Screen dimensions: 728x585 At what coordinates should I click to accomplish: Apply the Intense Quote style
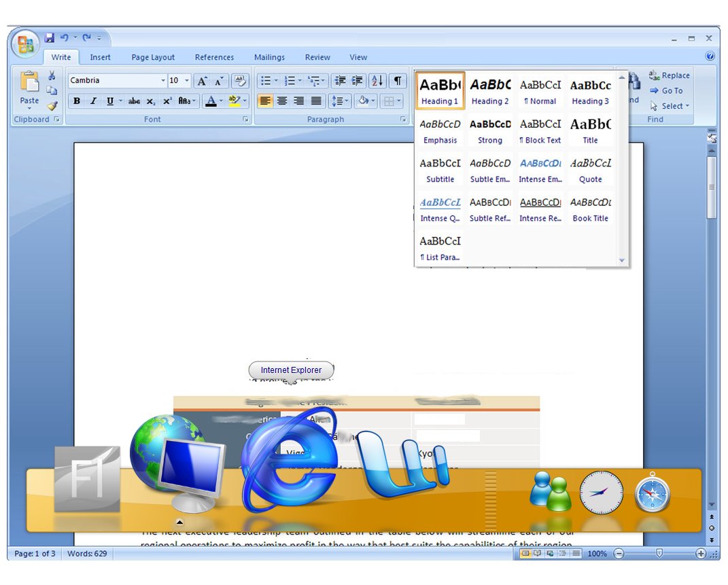440,209
